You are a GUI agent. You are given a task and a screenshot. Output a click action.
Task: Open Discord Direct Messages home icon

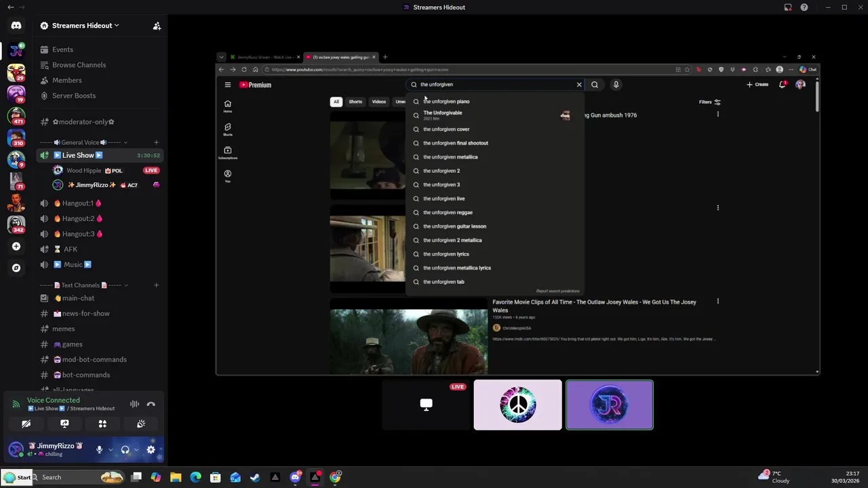coord(16,26)
